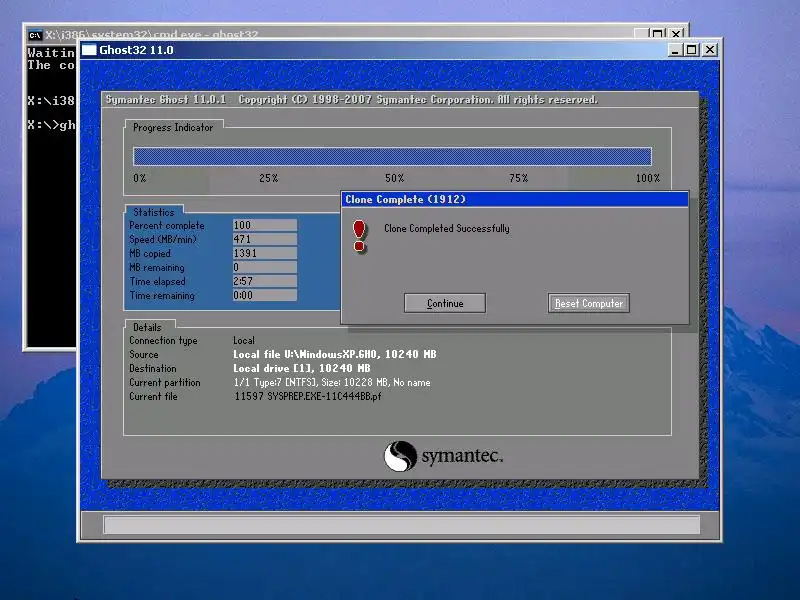Viewport: 800px width, 600px height.
Task: Click the Symantec logo emblem
Action: click(400, 456)
